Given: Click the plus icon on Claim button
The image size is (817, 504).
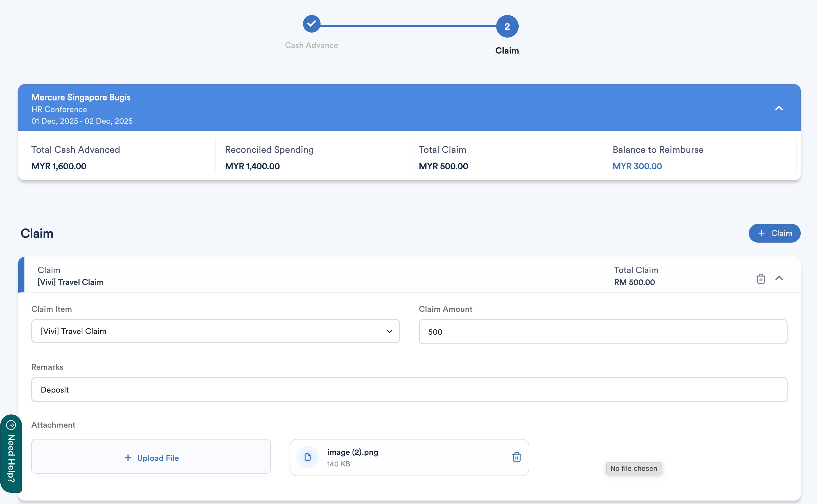Looking at the screenshot, I should pos(761,233).
